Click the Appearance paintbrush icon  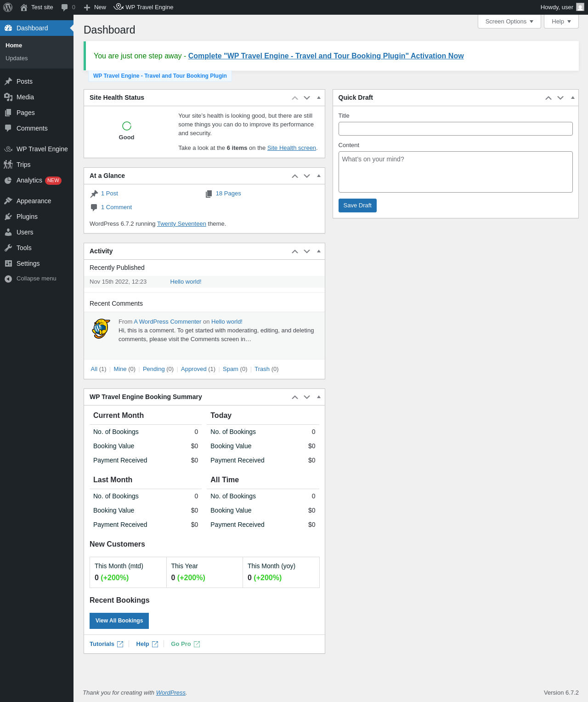tap(8, 201)
